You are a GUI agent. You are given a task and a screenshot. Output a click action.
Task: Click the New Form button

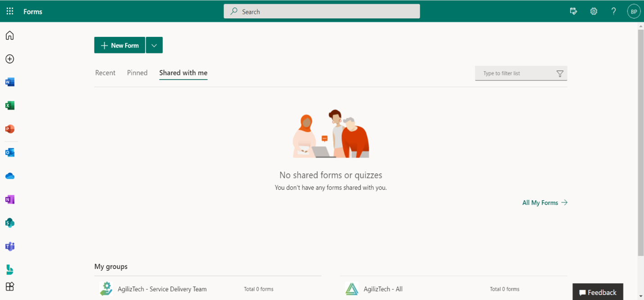click(x=120, y=45)
